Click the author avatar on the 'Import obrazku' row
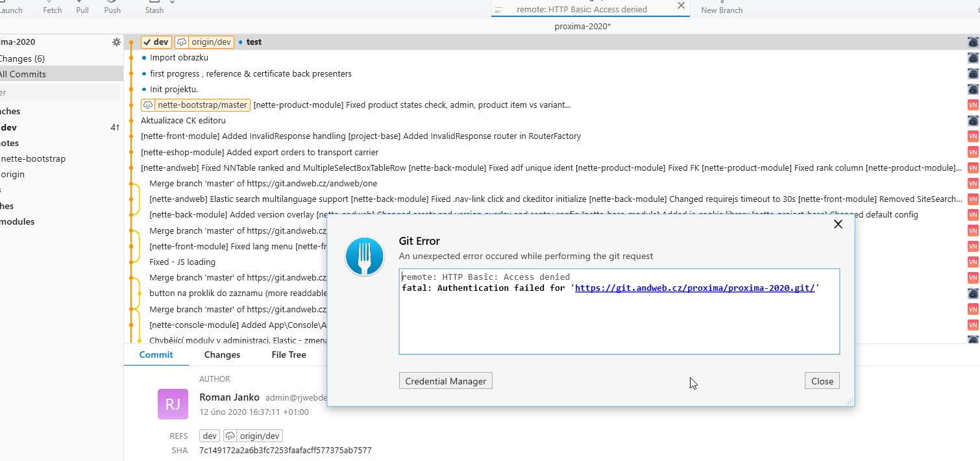The image size is (980, 461). (973, 58)
